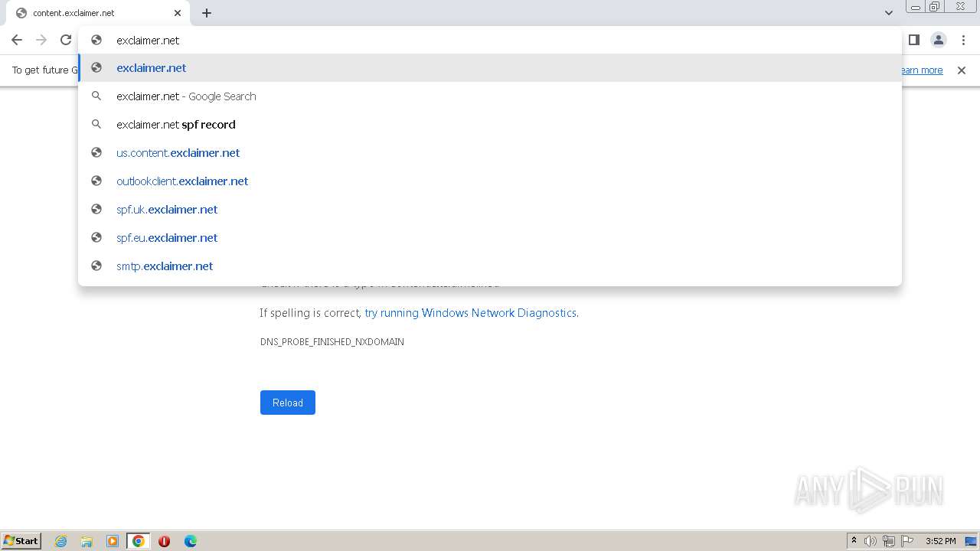
Task: Close the content.exclaimer.net tab
Action: coord(178,13)
